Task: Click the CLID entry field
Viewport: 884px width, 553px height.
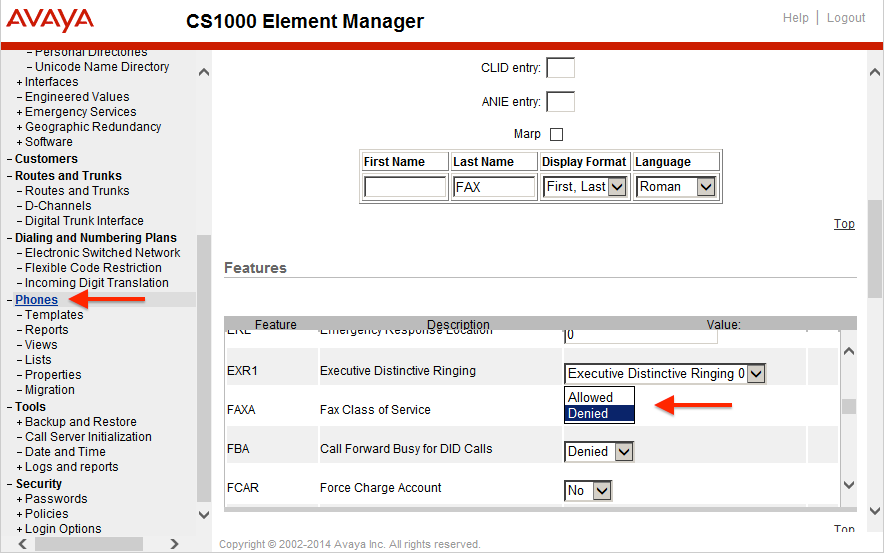Action: tap(560, 68)
